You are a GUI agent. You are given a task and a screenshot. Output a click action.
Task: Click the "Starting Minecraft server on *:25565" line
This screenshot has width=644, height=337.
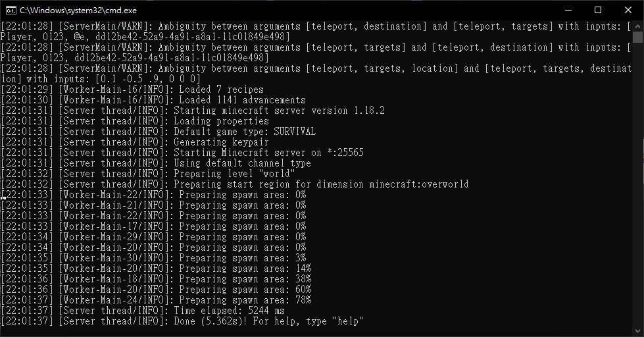tap(182, 153)
